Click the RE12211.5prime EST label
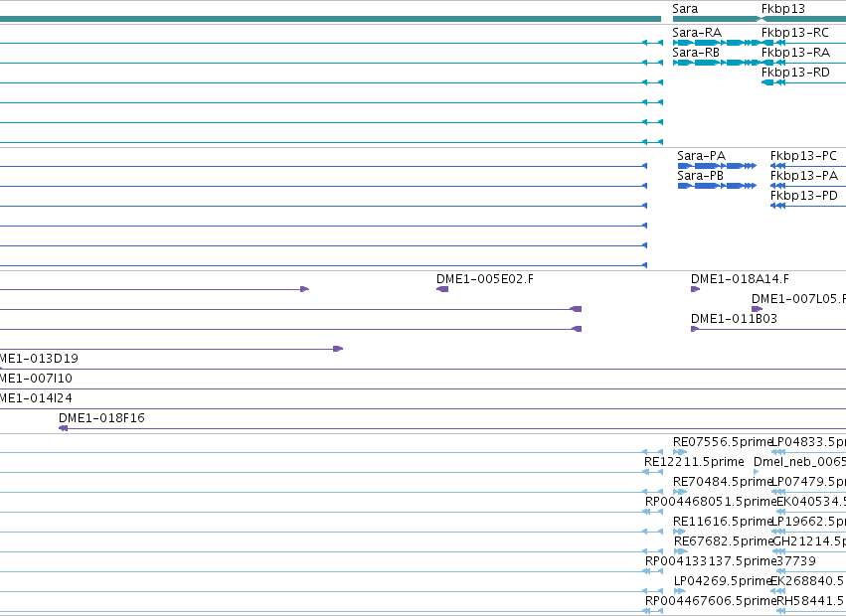This screenshot has height=616, width=846. [x=694, y=462]
